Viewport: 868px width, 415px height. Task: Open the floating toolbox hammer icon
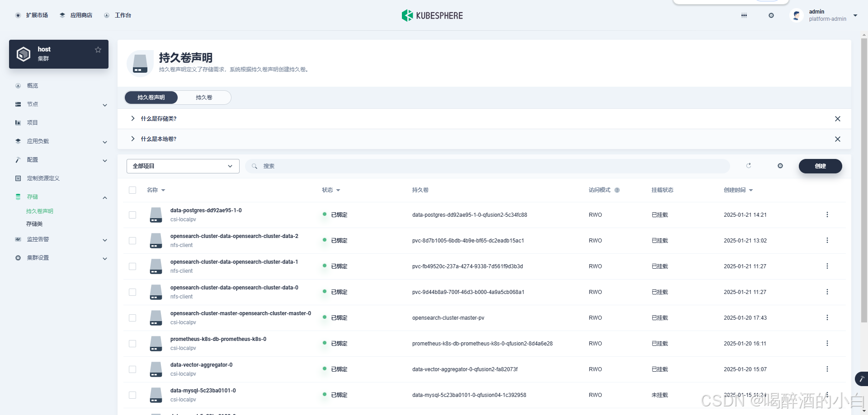click(x=862, y=379)
